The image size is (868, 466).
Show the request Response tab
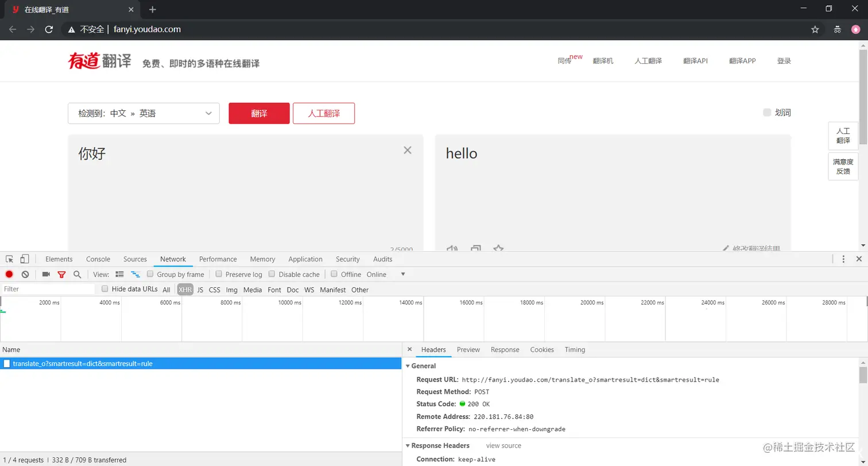pyautogui.click(x=505, y=349)
